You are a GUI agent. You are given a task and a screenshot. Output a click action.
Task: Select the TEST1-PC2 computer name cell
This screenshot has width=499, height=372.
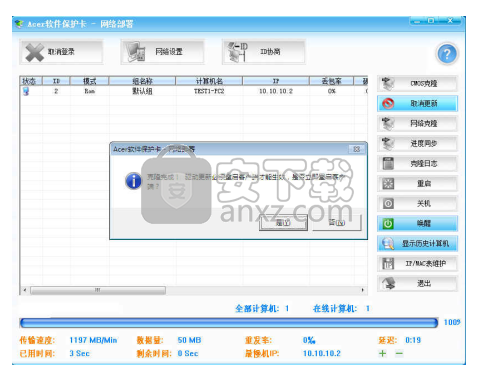(x=209, y=91)
